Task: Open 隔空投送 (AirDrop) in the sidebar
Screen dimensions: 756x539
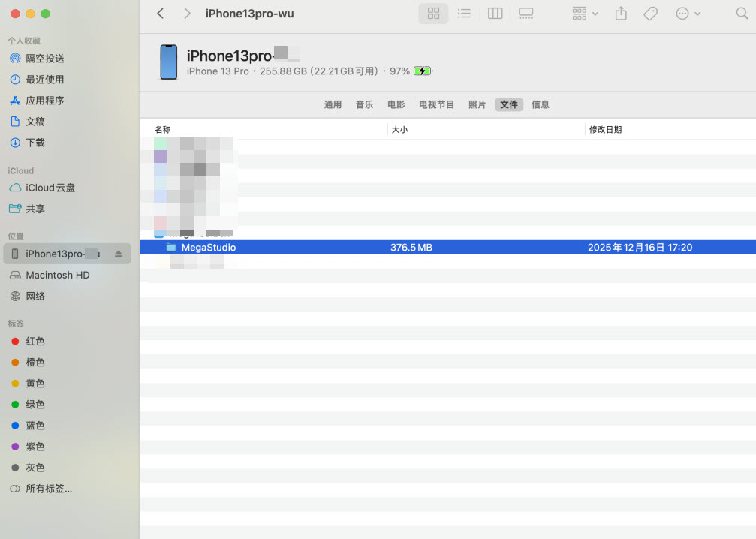Action: tap(45, 58)
